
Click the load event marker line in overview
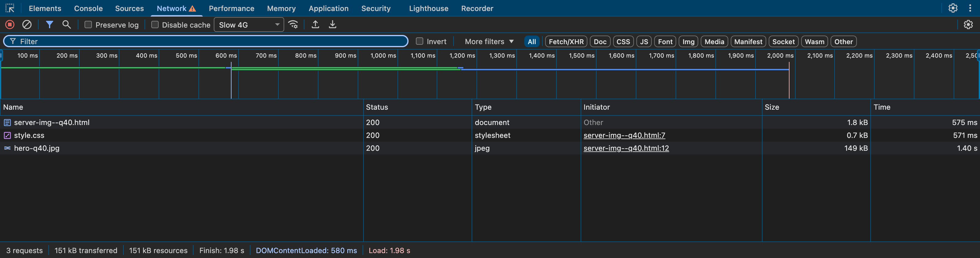tap(789, 80)
